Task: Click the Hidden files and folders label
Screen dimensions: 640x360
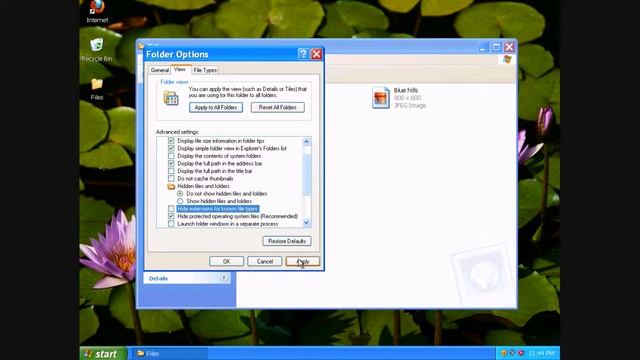Action: pyautogui.click(x=203, y=186)
